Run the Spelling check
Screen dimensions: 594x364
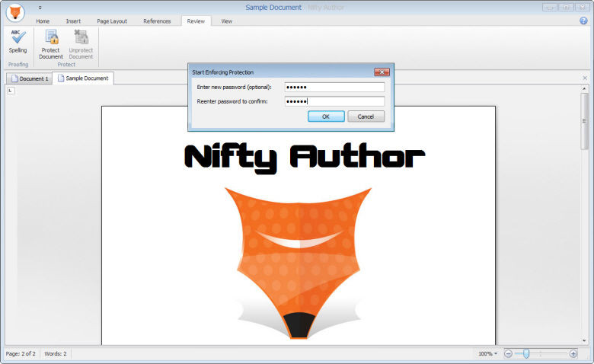tap(18, 42)
